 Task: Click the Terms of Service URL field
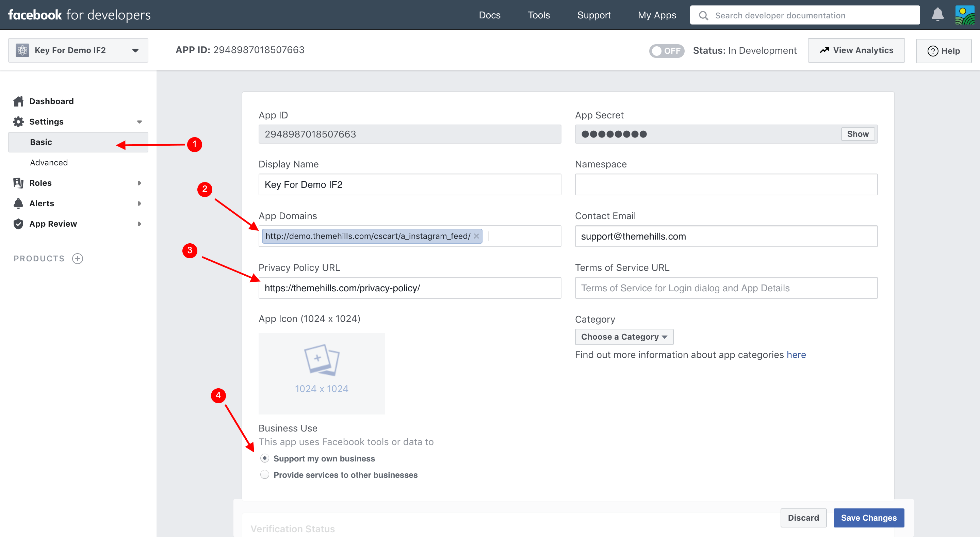[726, 288]
